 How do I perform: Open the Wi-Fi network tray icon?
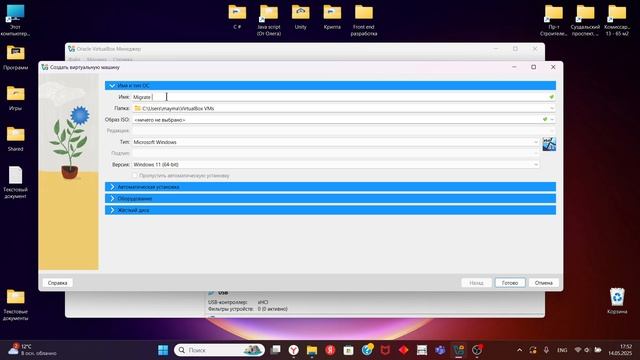578,350
